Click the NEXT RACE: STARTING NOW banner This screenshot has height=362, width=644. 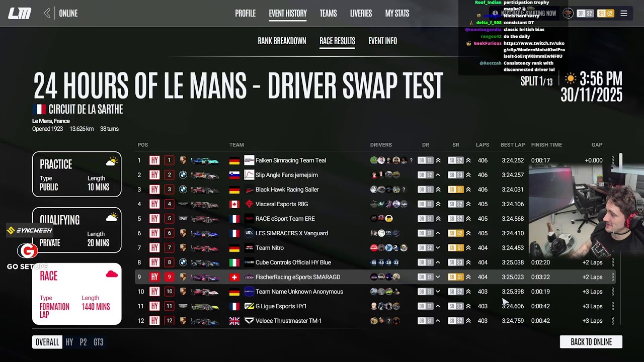click(524, 14)
